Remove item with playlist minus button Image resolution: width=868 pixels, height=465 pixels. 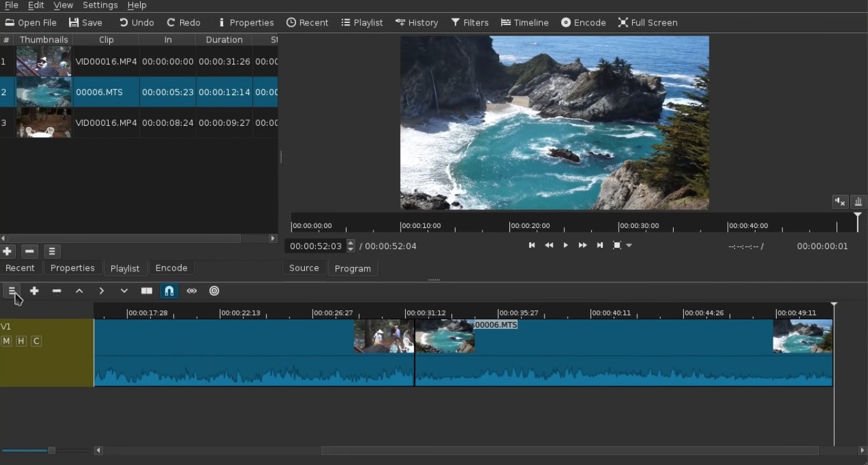(30, 251)
